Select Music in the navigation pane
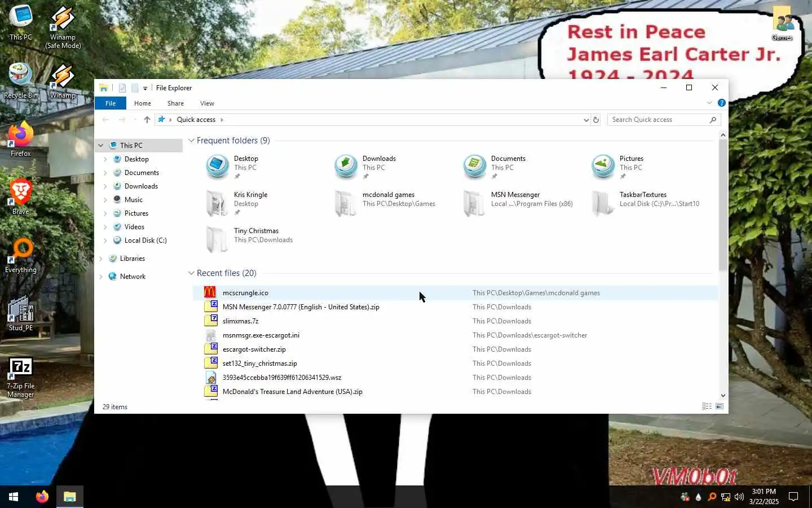 click(x=133, y=200)
